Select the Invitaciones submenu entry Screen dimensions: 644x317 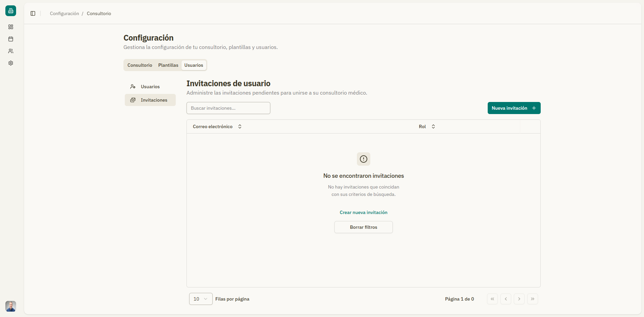[154, 100]
